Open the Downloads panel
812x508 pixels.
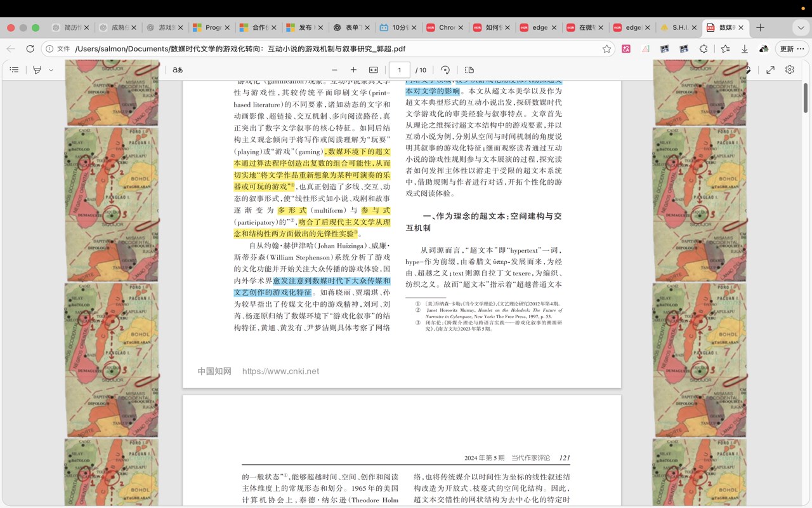pos(745,49)
